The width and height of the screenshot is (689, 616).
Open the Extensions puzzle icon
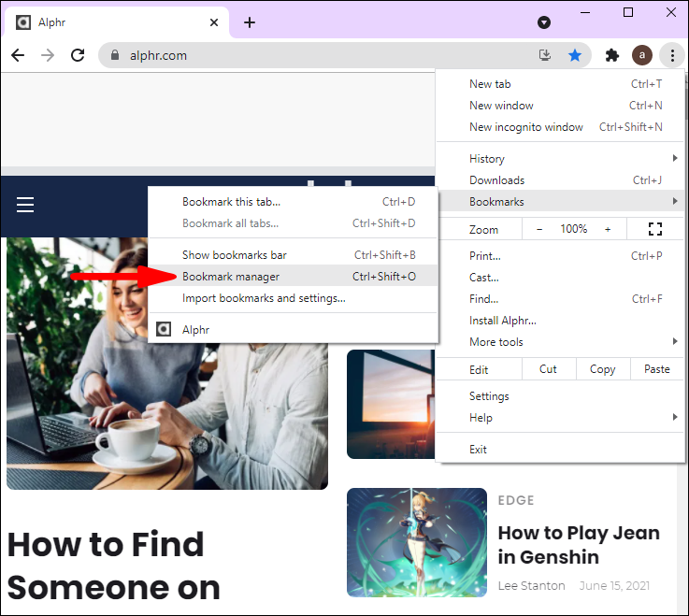click(x=612, y=55)
